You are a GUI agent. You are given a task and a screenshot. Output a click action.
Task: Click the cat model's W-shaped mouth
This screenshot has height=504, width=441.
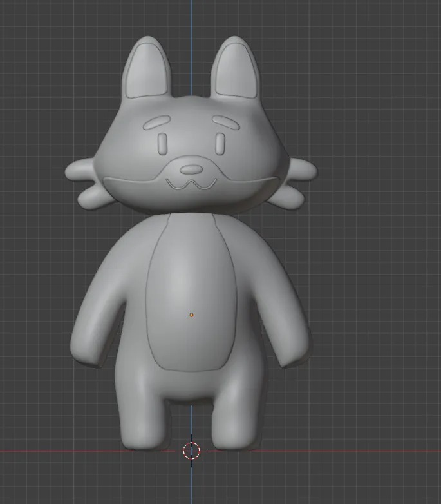coord(191,184)
